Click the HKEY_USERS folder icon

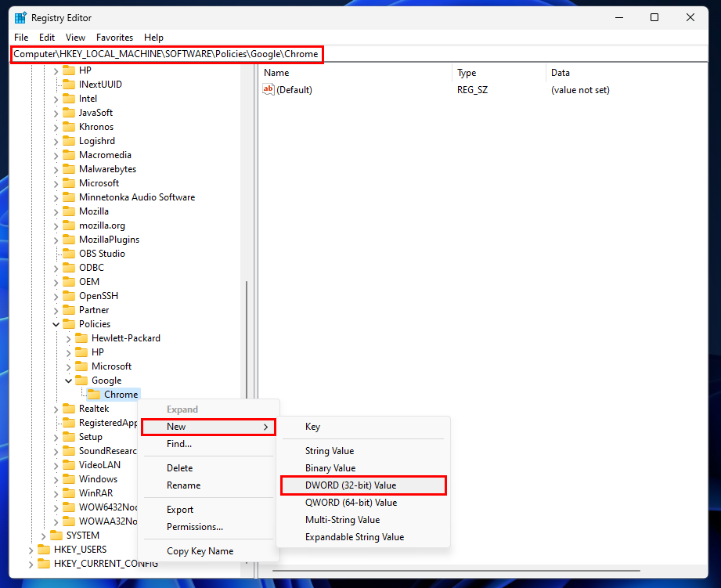(x=44, y=550)
